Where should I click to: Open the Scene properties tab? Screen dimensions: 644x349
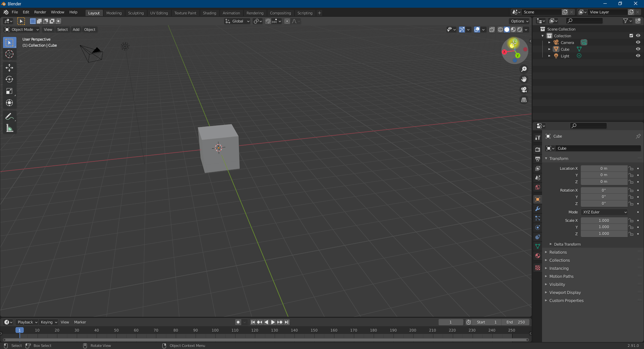pos(538,178)
